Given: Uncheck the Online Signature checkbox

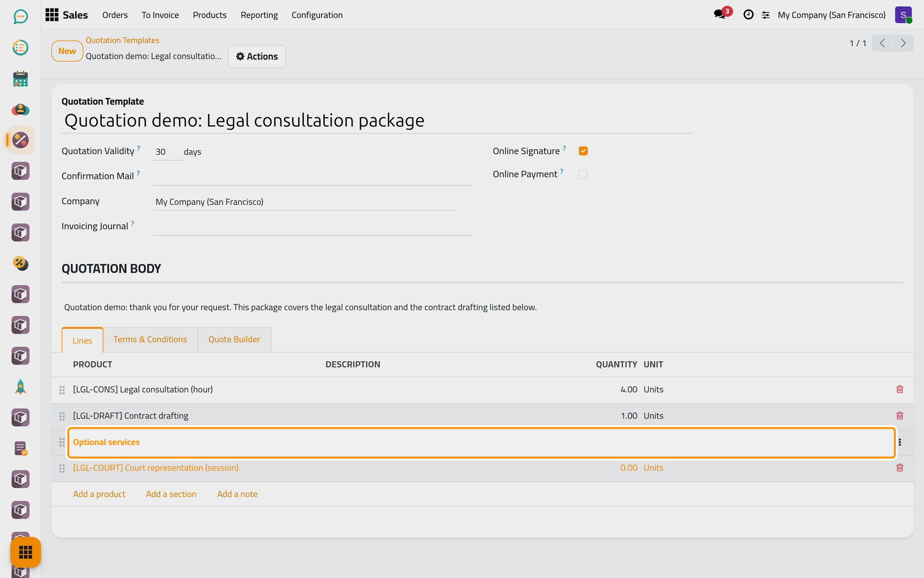Looking at the screenshot, I should (583, 151).
